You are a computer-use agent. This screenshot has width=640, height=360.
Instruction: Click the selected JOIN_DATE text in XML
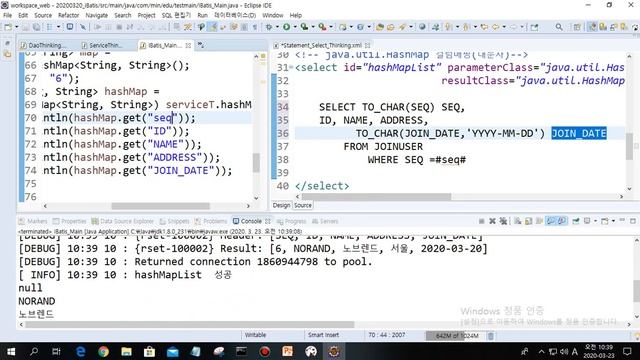(579, 133)
